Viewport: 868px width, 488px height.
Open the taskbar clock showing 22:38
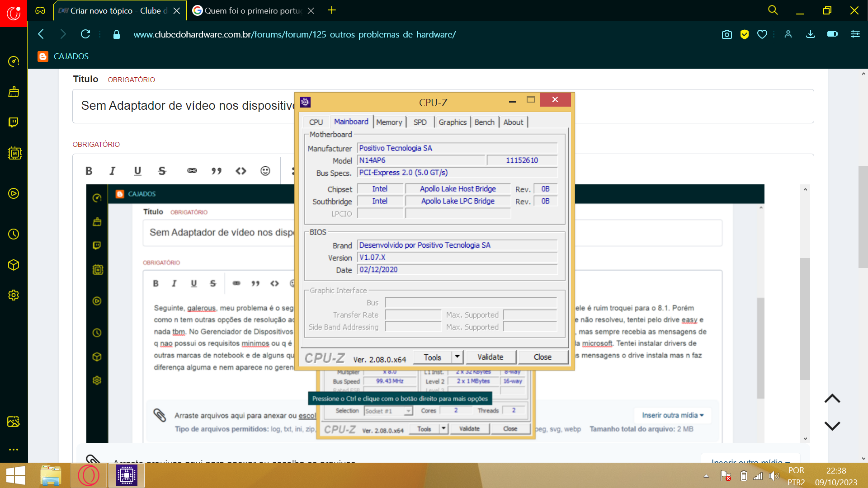(836, 476)
